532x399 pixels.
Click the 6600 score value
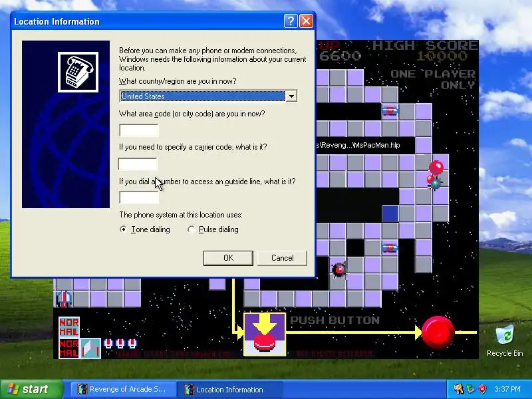340,56
